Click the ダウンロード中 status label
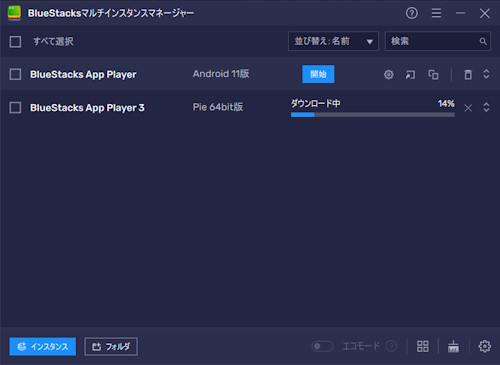The image size is (500, 365). click(316, 103)
